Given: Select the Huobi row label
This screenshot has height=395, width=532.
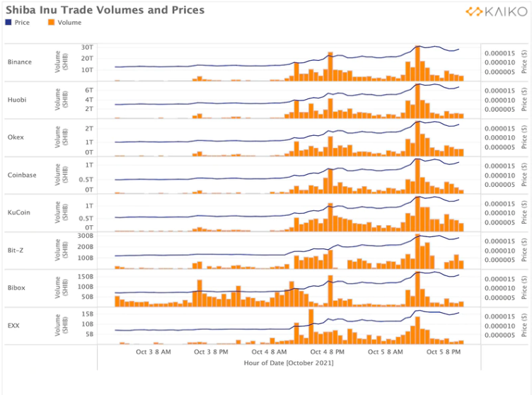Looking at the screenshot, I should pos(17,100).
